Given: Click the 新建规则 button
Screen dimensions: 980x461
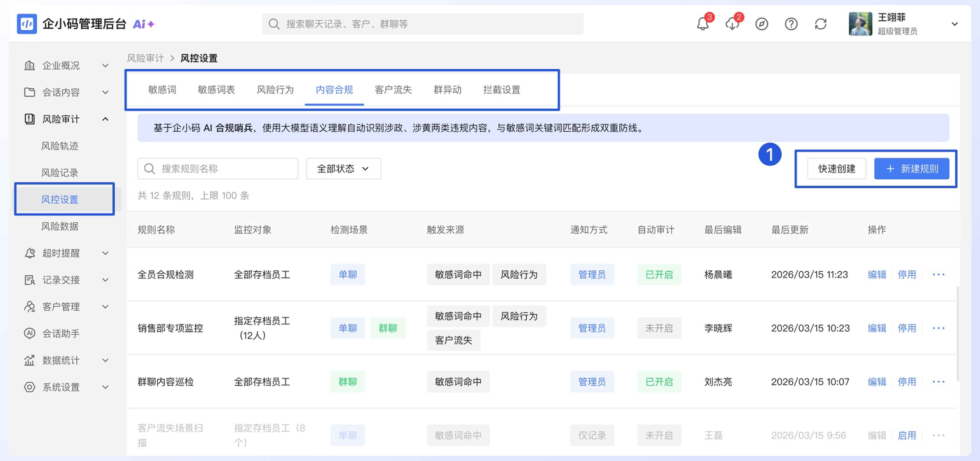Looking at the screenshot, I should [912, 168].
